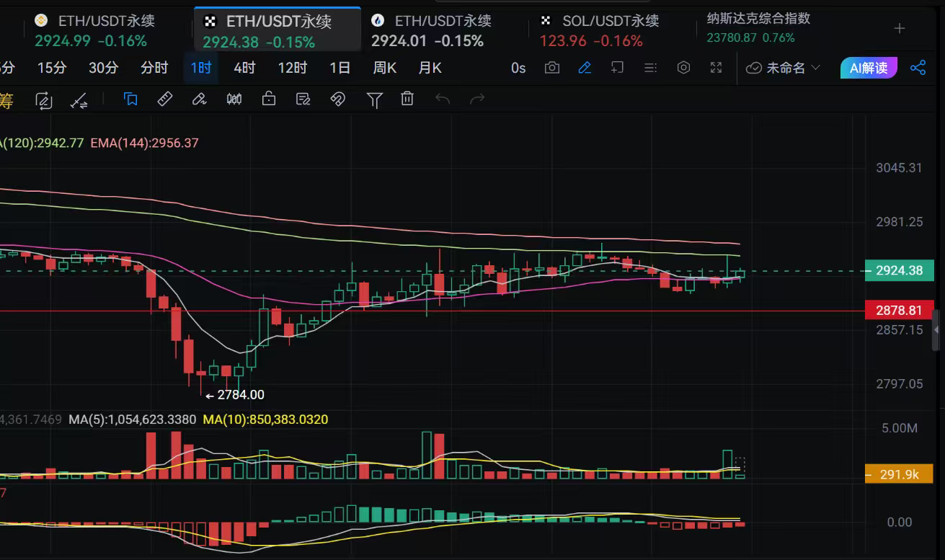Switch to the SOL/USDT永续 tab

602,30
